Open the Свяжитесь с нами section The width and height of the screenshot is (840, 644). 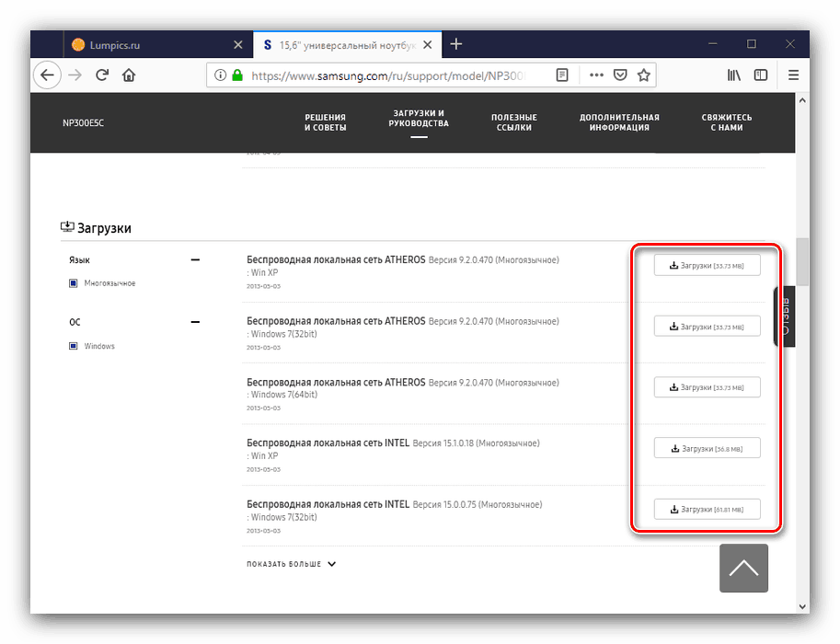(x=727, y=122)
